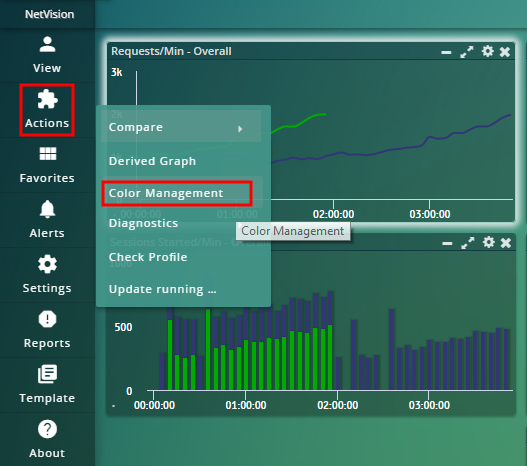Select Compare in the Actions menu
527x466 pixels.
(x=181, y=127)
